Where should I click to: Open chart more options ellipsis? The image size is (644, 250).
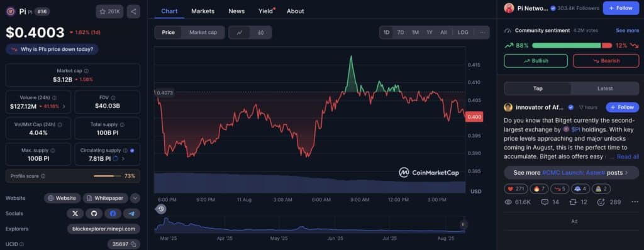tap(482, 33)
